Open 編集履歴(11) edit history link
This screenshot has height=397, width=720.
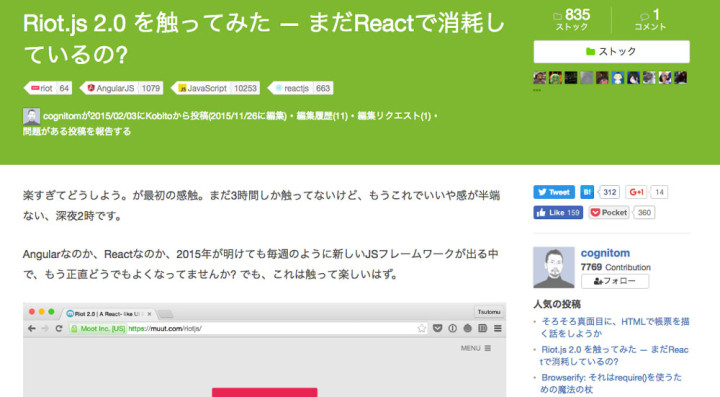pos(322,116)
